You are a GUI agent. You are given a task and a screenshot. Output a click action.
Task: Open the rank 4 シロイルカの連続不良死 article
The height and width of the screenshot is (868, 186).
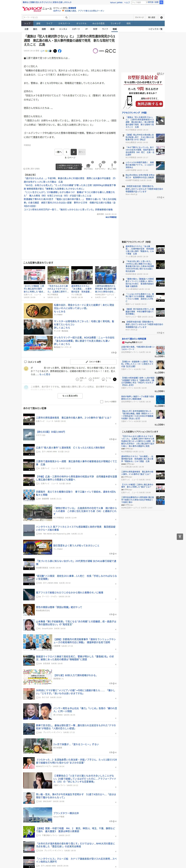click(139, 165)
